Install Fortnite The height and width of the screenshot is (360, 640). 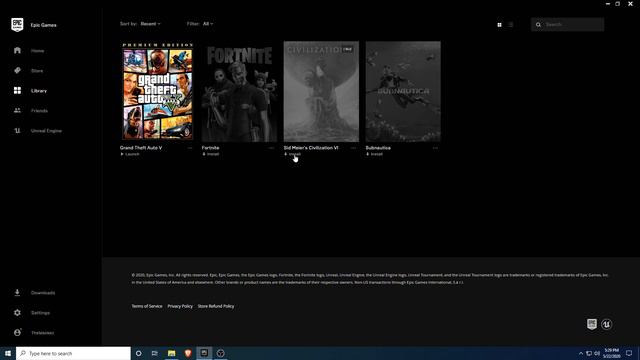[211, 154]
